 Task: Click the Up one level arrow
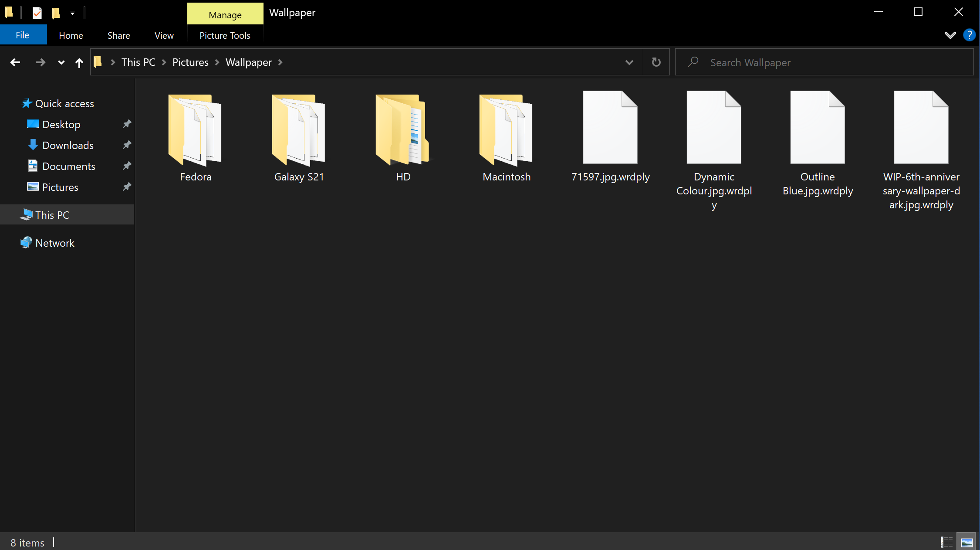(79, 63)
